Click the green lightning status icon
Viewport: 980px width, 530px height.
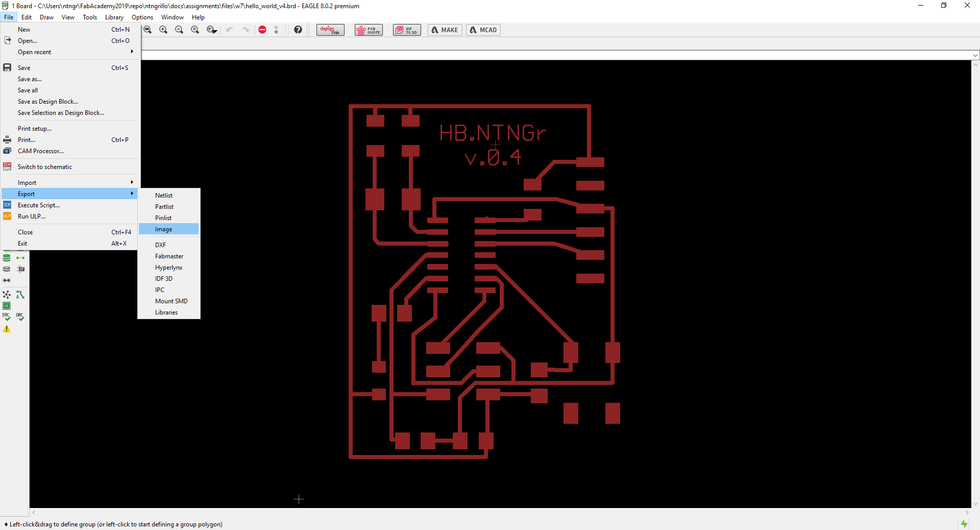pos(964,524)
